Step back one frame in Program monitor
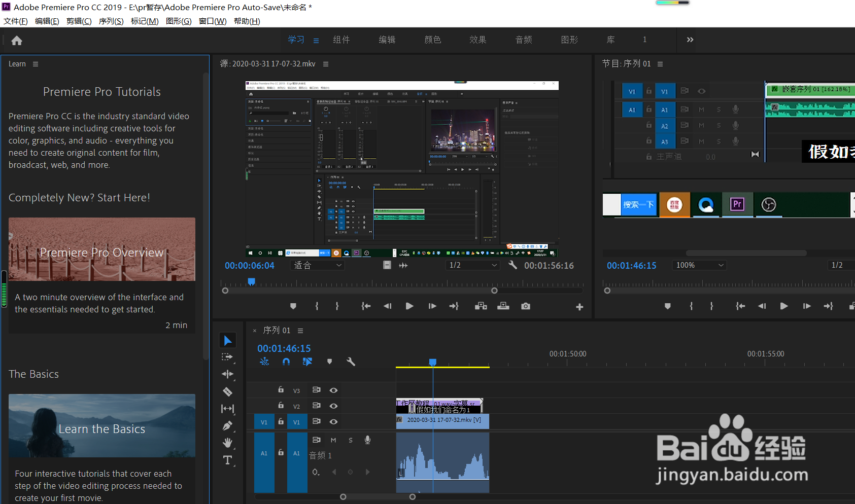The width and height of the screenshot is (855, 504). click(762, 306)
